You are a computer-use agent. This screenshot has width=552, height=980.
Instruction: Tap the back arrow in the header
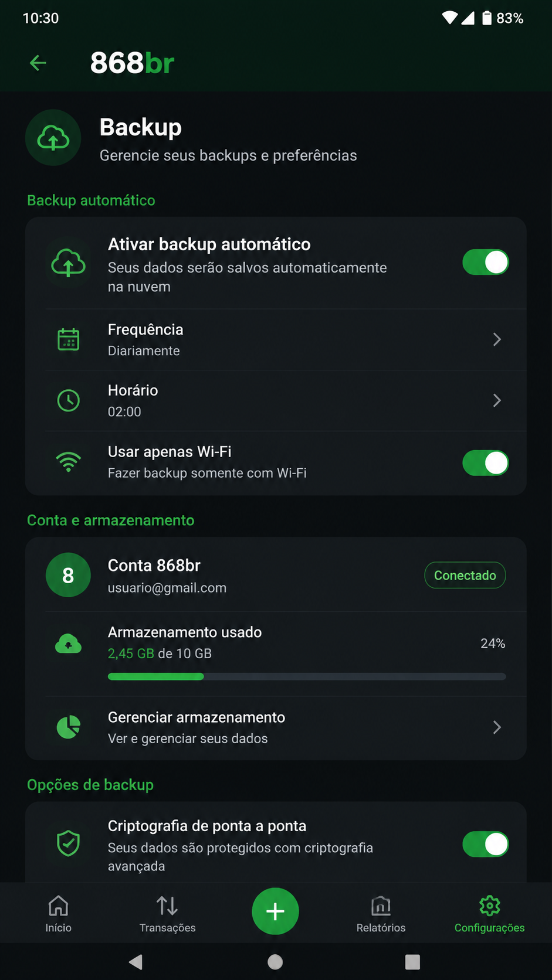pyautogui.click(x=38, y=63)
